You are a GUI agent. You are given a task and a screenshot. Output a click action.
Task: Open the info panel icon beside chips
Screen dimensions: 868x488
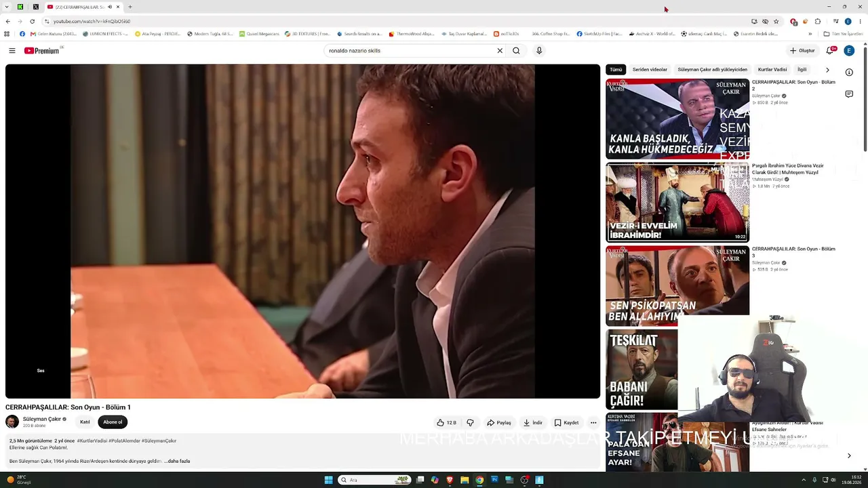(x=849, y=73)
